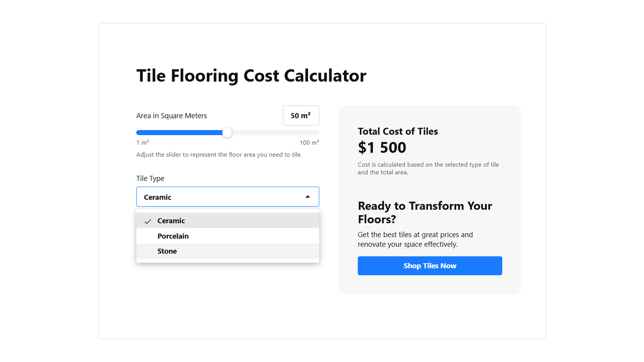This screenshot has width=644, height=362.
Task: Choose Stone tile type option
Action: coord(228,251)
